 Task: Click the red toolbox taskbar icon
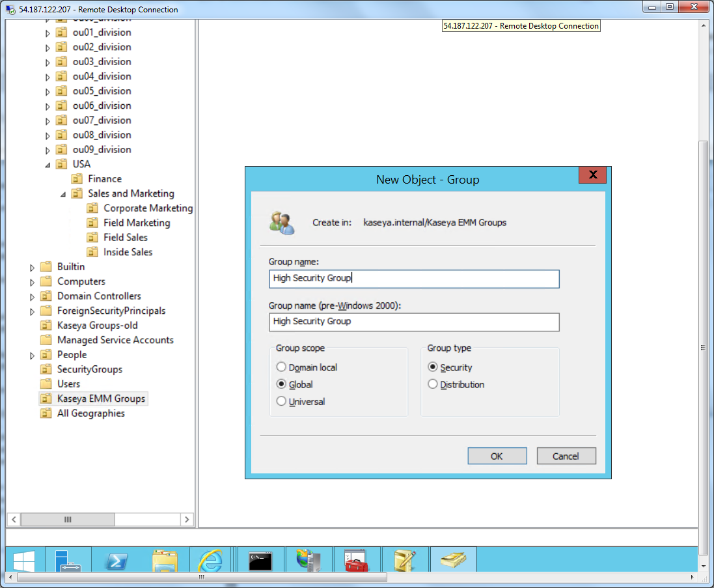(x=356, y=561)
